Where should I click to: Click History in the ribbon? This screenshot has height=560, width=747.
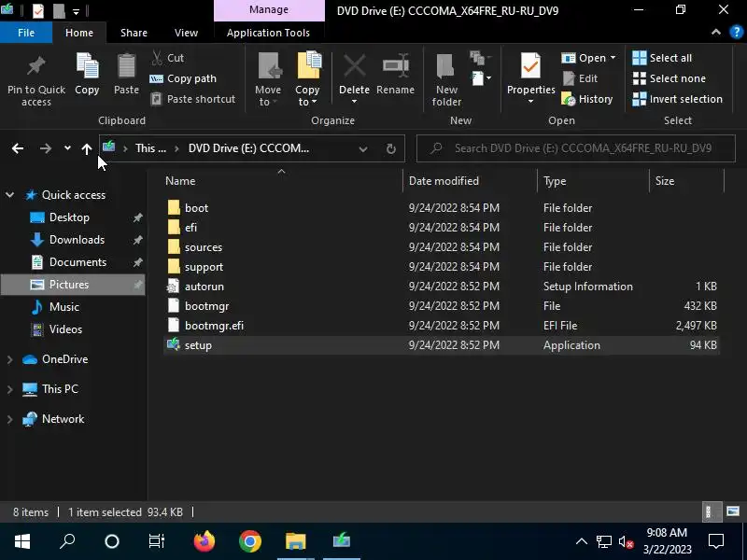tap(587, 99)
